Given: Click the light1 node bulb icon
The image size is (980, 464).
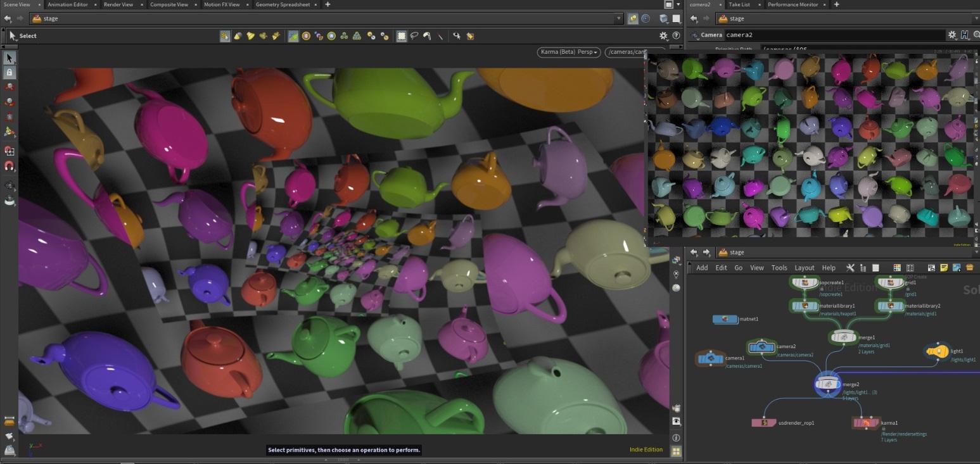Looking at the screenshot, I should click(x=938, y=351).
